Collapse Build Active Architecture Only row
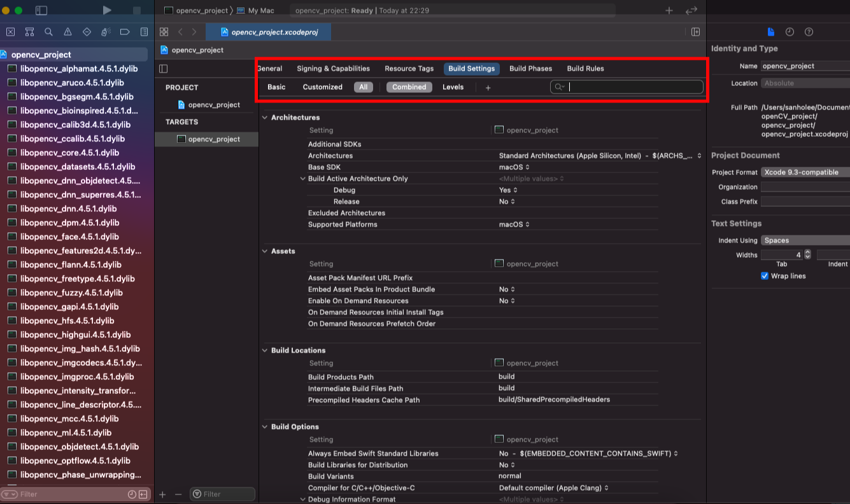Viewport: 850px width, 504px height. [x=303, y=179]
